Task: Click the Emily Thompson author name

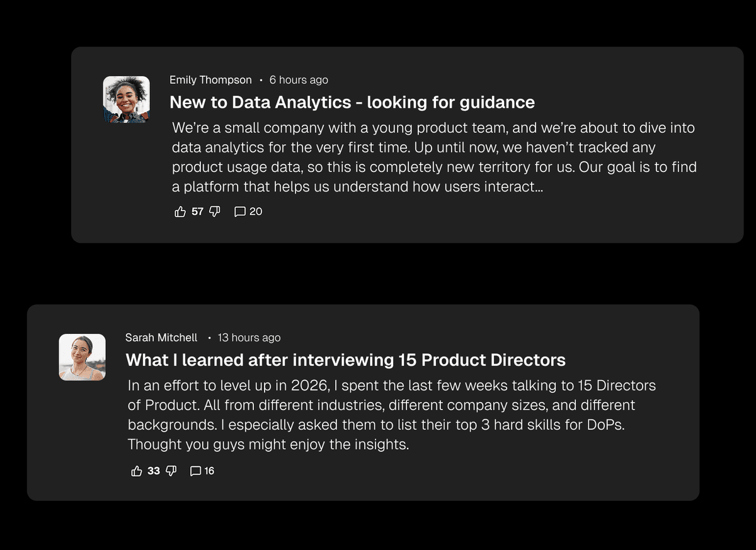Action: pos(210,80)
